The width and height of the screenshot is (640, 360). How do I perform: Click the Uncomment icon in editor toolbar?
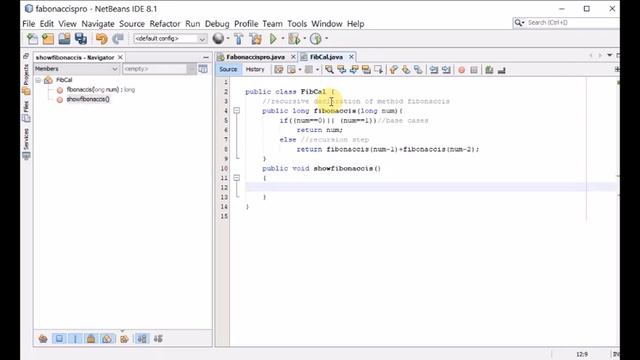click(502, 70)
